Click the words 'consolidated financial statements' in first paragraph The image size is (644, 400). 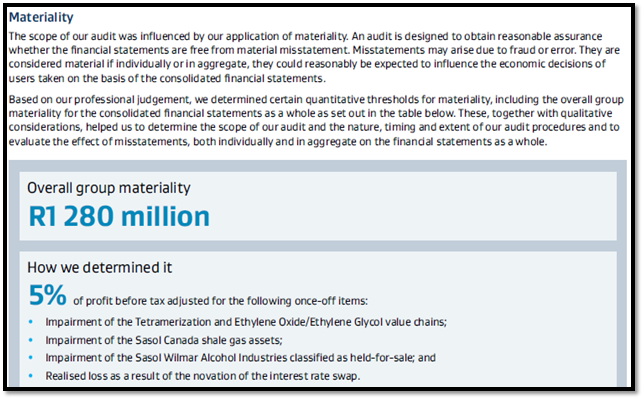(241, 78)
